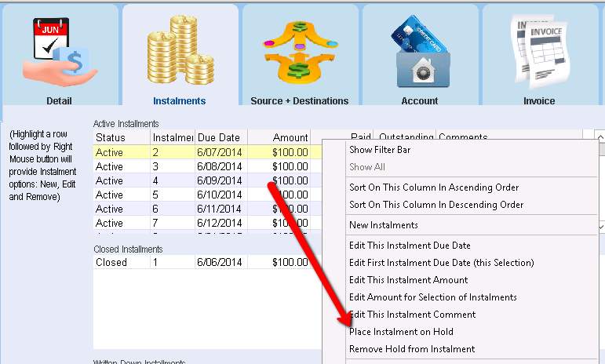Choose Edit This Instalment Amount
The height and width of the screenshot is (364, 605).
[x=408, y=280]
